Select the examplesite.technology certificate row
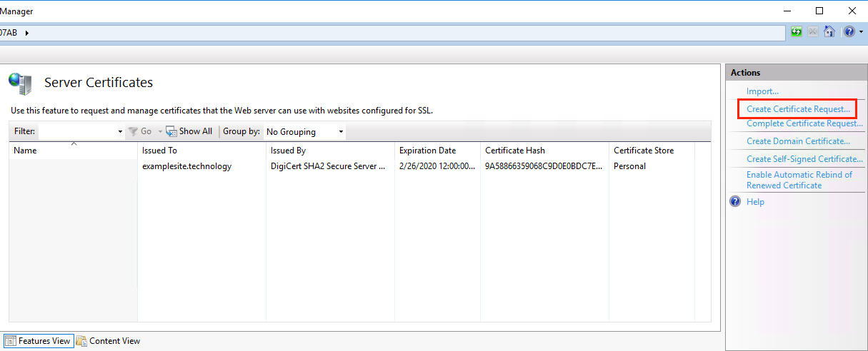This screenshot has height=351, width=868. coord(186,166)
